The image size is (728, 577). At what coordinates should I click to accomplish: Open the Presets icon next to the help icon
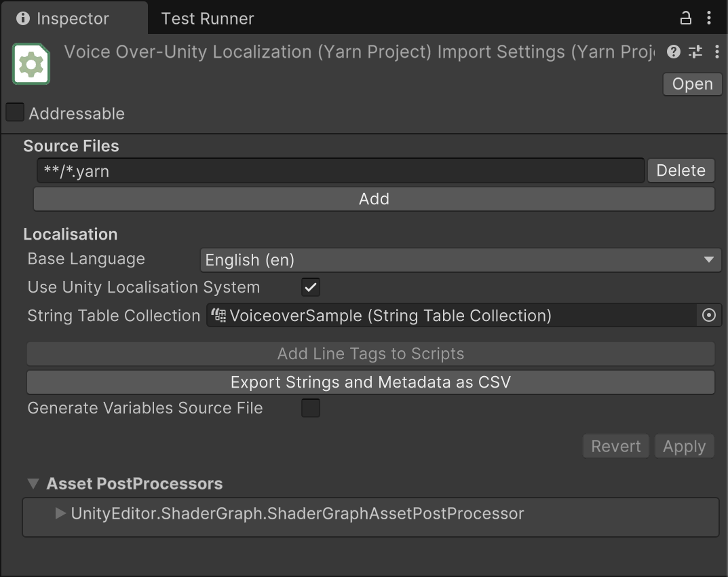coord(695,52)
